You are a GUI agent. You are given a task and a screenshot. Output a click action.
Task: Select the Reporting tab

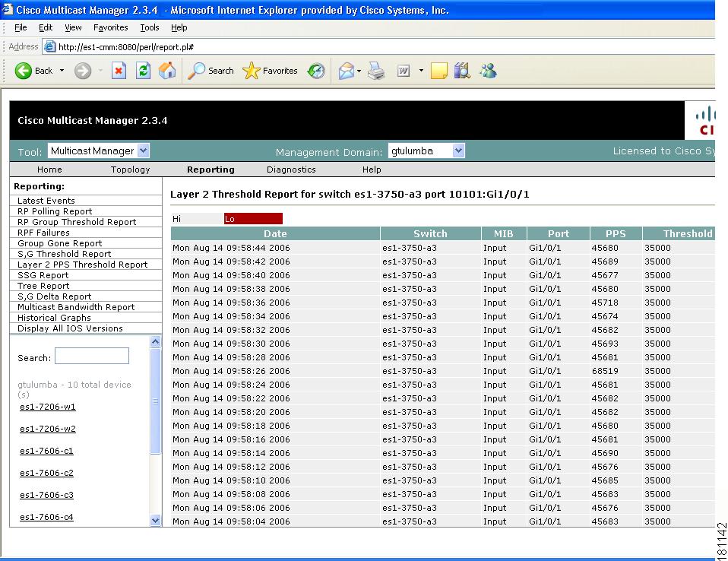(x=210, y=170)
